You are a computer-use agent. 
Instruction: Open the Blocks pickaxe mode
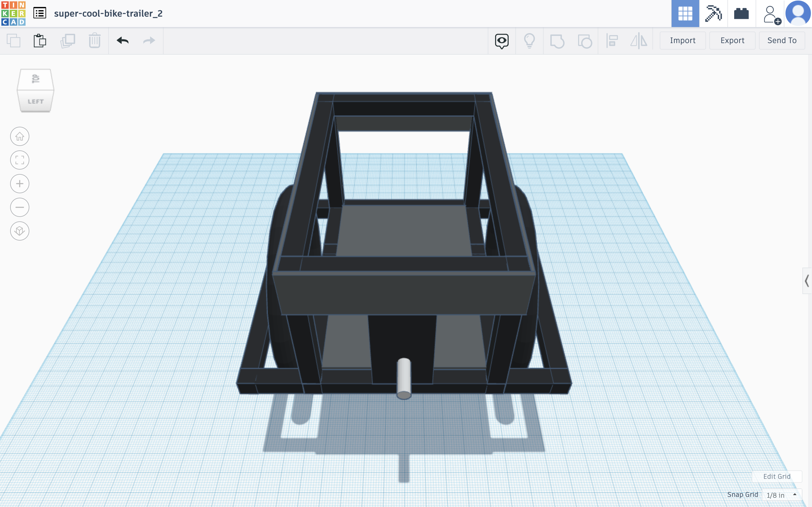pyautogui.click(x=713, y=14)
